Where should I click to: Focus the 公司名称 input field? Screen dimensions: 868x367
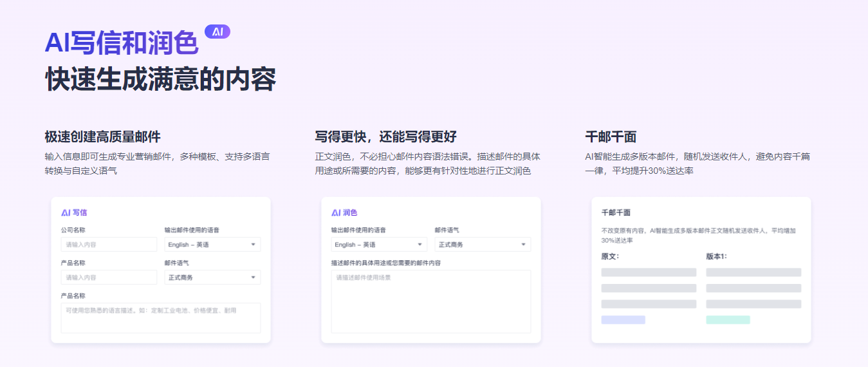click(109, 245)
